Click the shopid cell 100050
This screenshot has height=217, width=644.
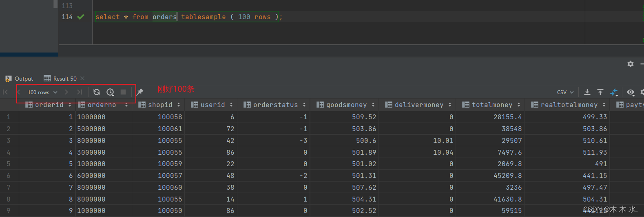coord(158,210)
